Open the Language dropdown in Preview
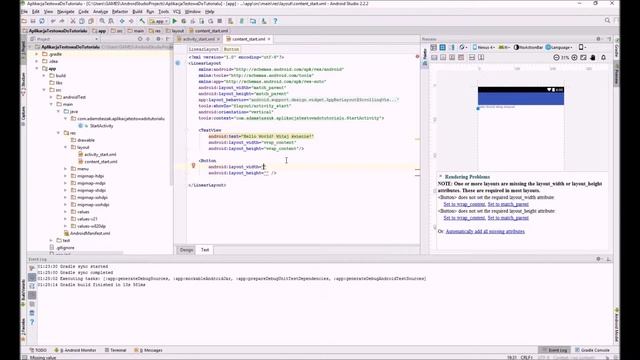 pyautogui.click(x=559, y=47)
